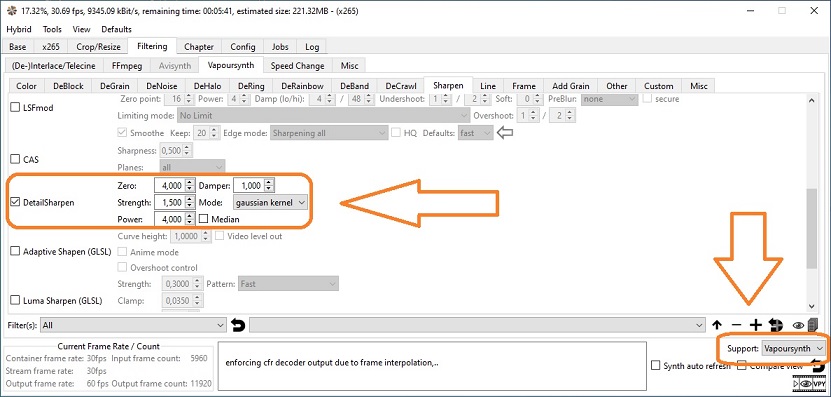This screenshot has height=397, width=831.
Task: Open the Defaults menu
Action: pos(117,29)
